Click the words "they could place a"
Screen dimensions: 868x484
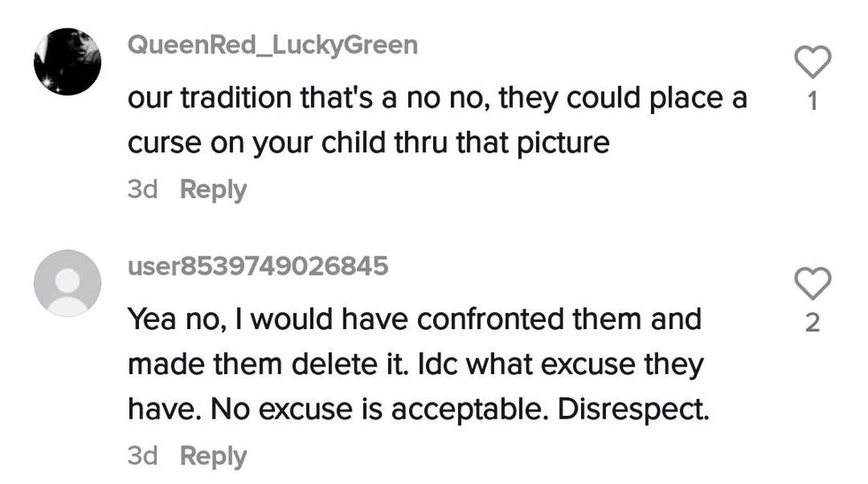[624, 96]
